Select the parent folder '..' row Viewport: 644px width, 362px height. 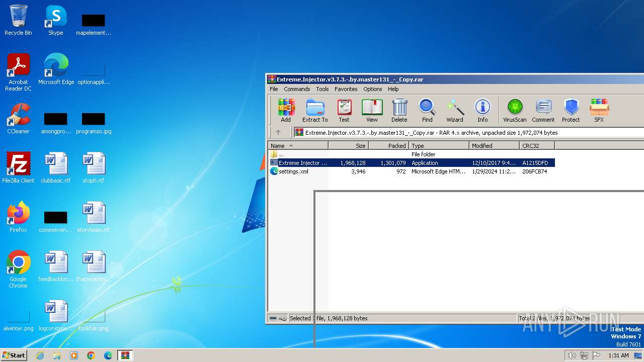pyautogui.click(x=412, y=154)
